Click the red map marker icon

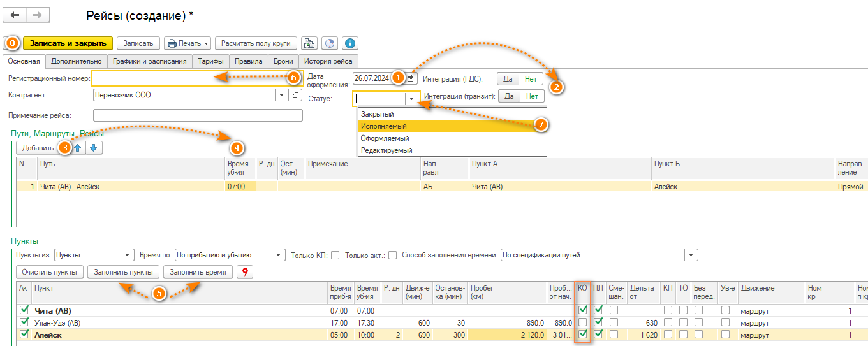[x=244, y=272]
